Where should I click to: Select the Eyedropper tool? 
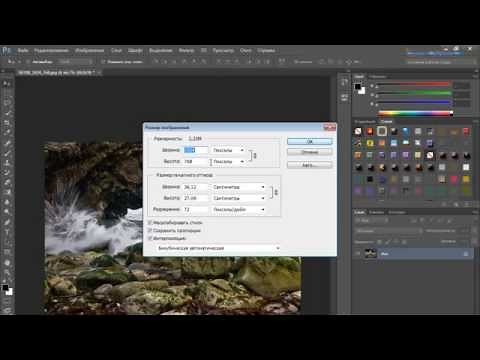[7, 133]
